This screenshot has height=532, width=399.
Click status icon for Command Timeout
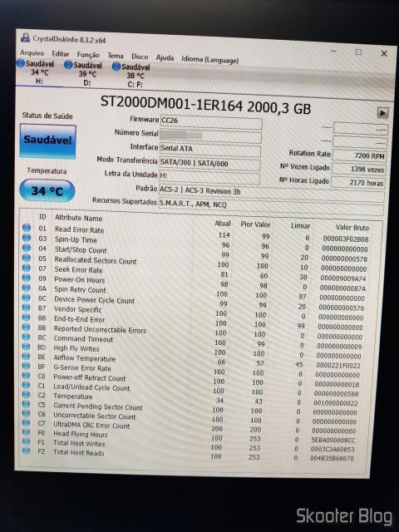click(27, 337)
